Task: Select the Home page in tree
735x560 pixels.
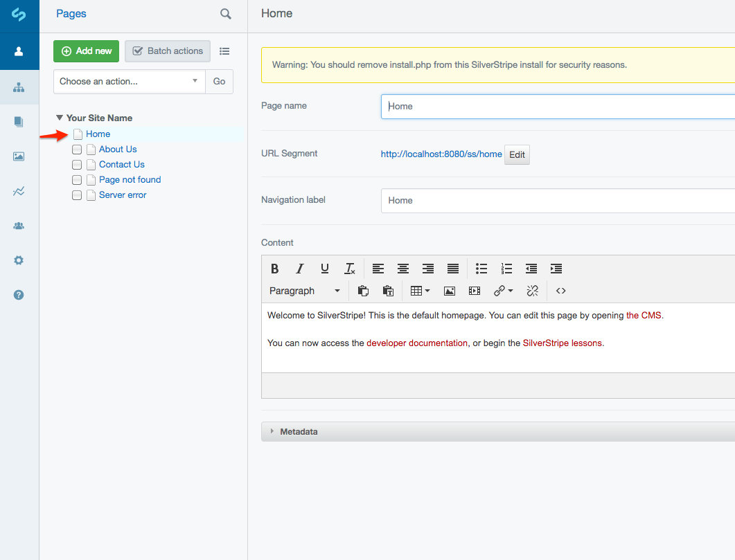Action: point(98,134)
